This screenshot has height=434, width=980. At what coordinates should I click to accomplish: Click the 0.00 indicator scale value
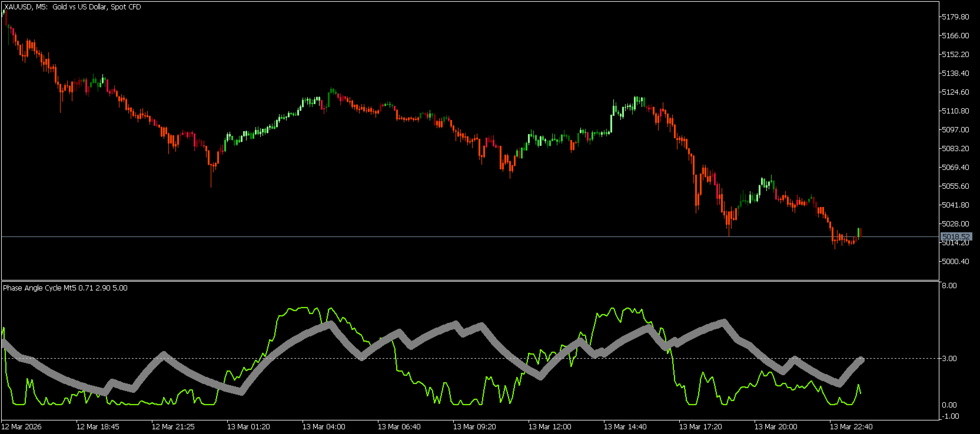click(x=949, y=405)
